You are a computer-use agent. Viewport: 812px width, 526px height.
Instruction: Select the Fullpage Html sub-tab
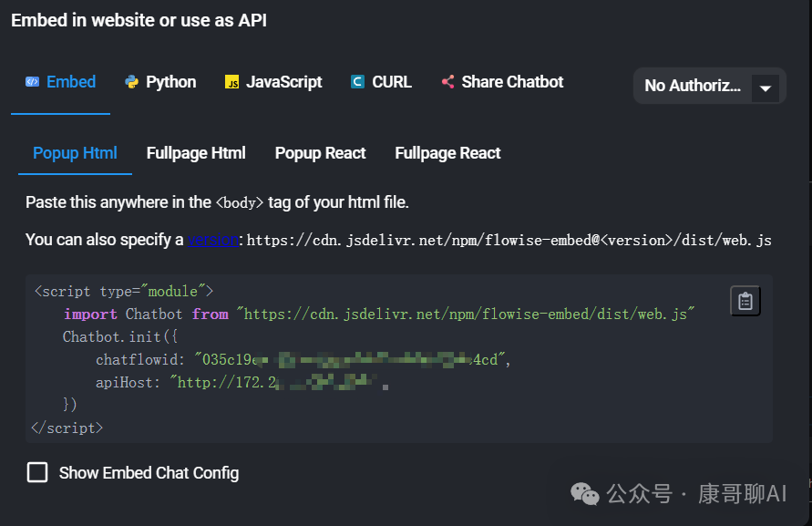pyautogui.click(x=196, y=153)
